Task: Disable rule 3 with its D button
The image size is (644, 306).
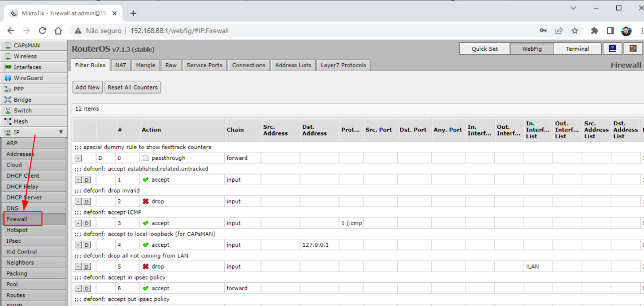Action: coord(86,223)
